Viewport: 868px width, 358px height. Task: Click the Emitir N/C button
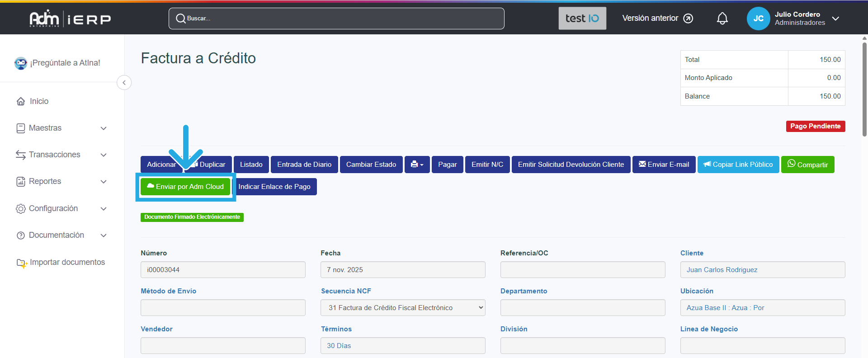pyautogui.click(x=487, y=165)
